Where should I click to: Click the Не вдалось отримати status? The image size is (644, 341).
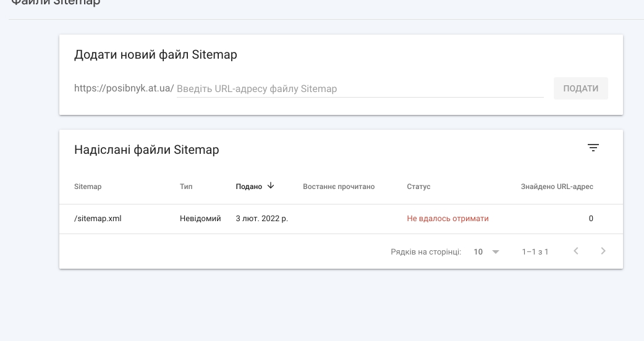pyautogui.click(x=447, y=219)
